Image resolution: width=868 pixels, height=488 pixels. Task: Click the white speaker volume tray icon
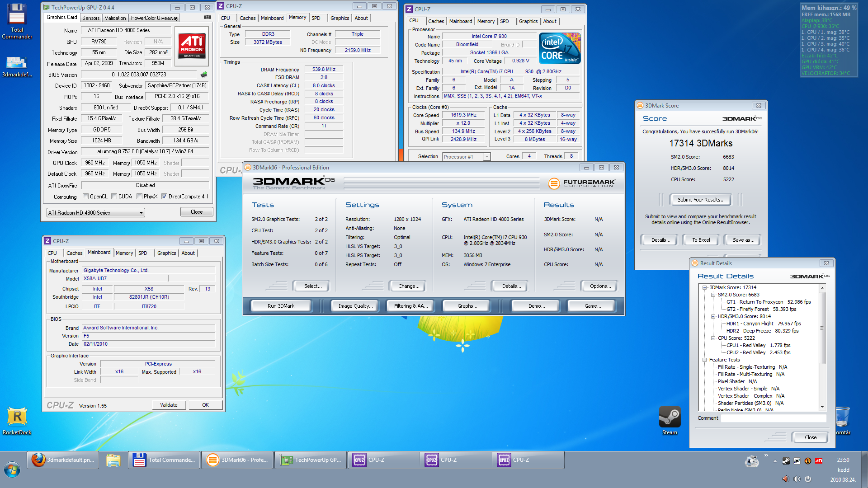pyautogui.click(x=797, y=479)
